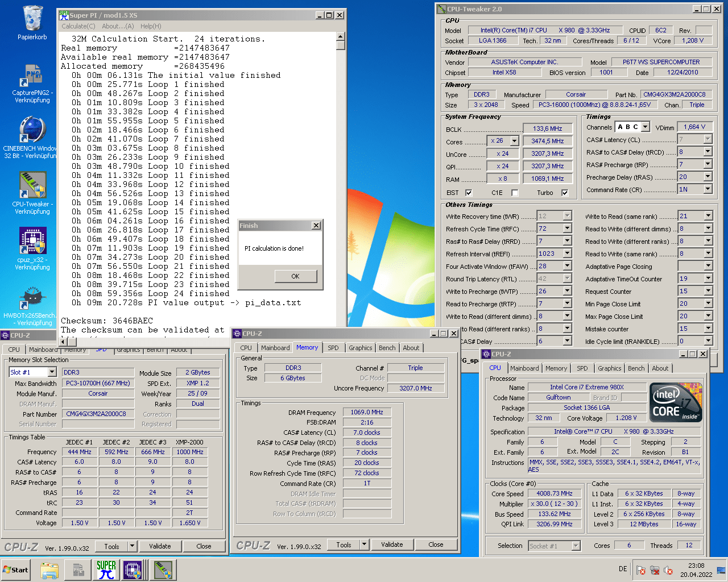Open the Precharge Delay (tRAS) dropdown

[708, 177]
